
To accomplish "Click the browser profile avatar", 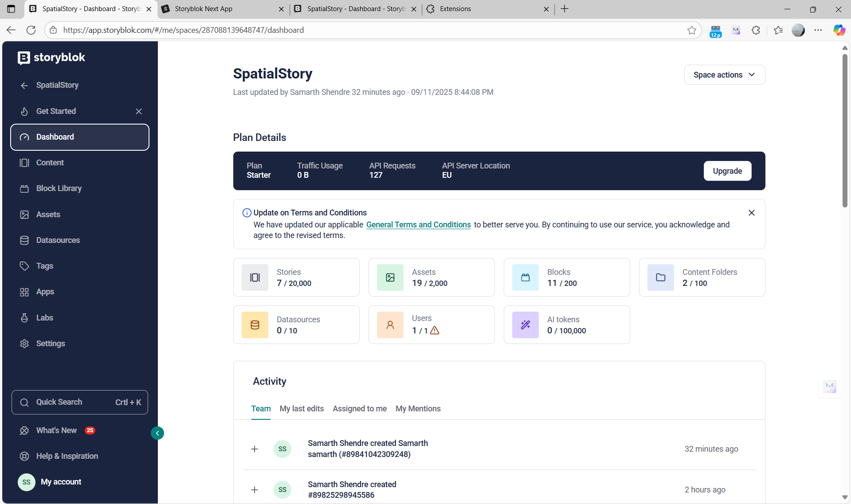I will (x=798, y=30).
